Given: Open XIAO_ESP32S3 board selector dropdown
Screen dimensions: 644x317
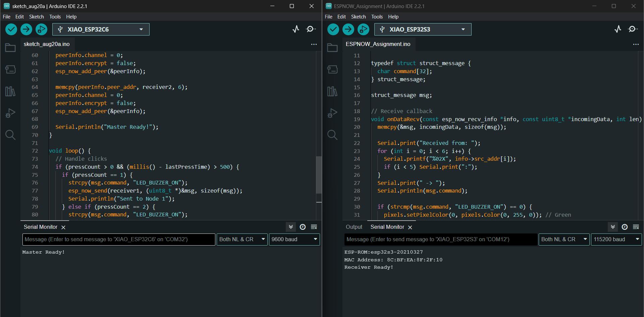Looking at the screenshot, I should coord(423,30).
